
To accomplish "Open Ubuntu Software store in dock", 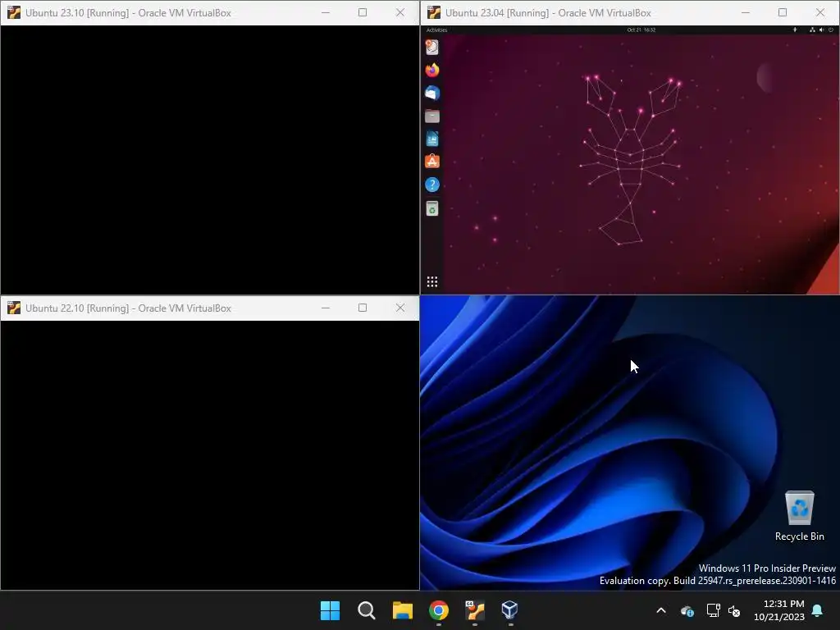I will [x=432, y=162].
